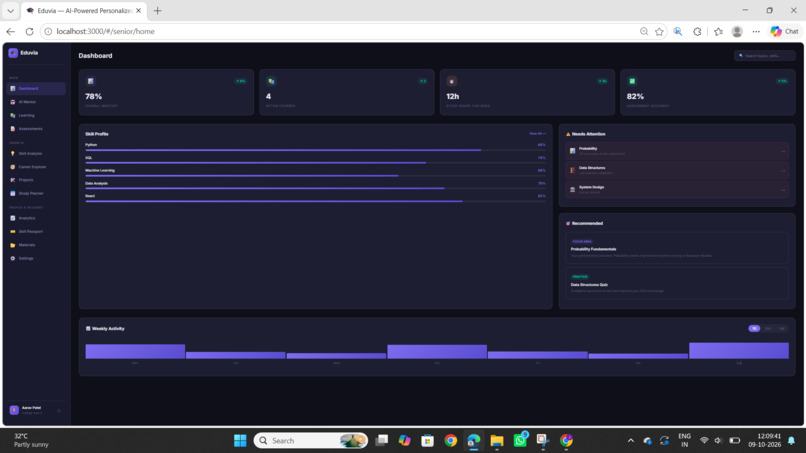The image size is (806, 453).
Task: Click the "Data Analysis" skill label
Action: pos(97,184)
